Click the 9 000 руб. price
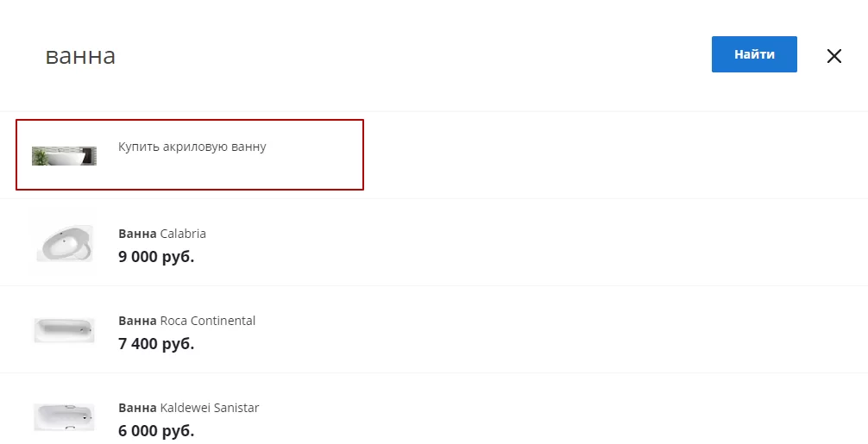Screen dimensions: 868x444 (x=156, y=257)
